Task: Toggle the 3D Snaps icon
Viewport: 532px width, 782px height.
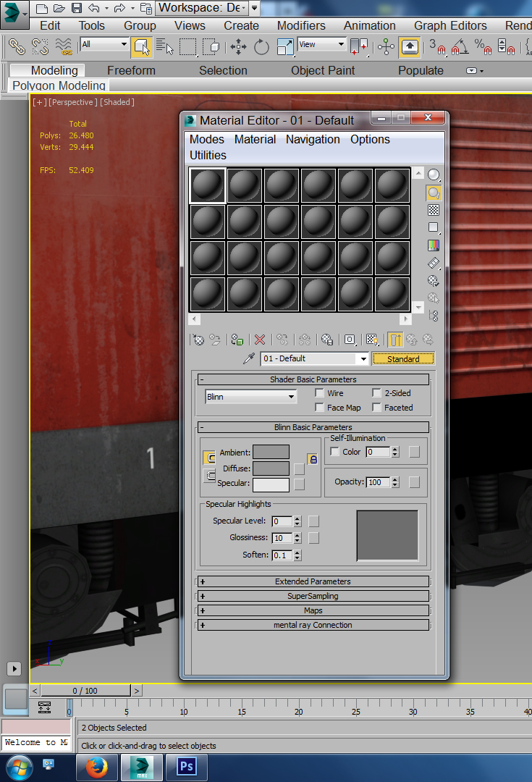Action: point(437,47)
